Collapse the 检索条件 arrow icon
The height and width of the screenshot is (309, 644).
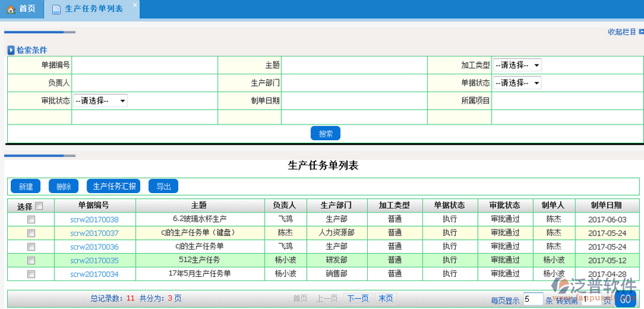[11, 50]
